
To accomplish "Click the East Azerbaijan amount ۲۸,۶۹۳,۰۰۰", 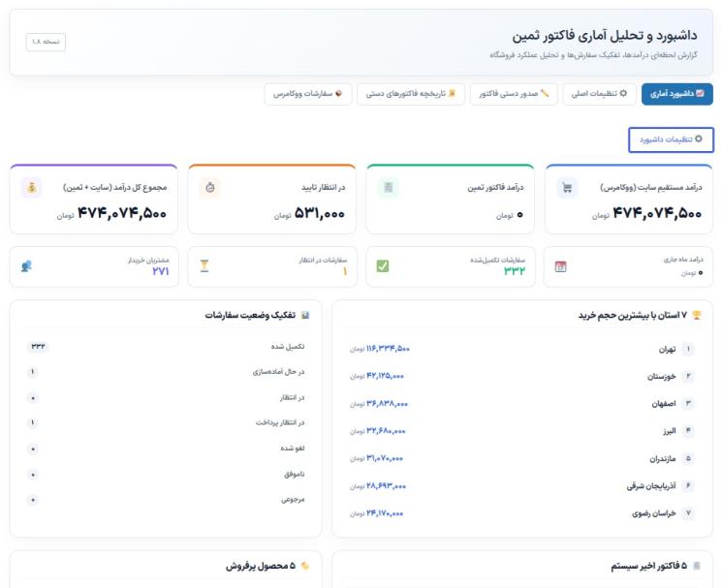I will pos(386,486).
